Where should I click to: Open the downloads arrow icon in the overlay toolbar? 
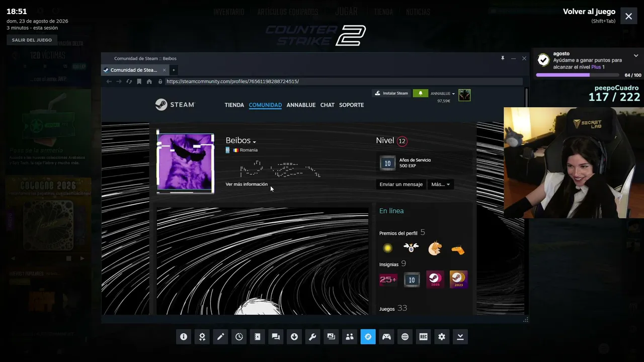[294, 337]
